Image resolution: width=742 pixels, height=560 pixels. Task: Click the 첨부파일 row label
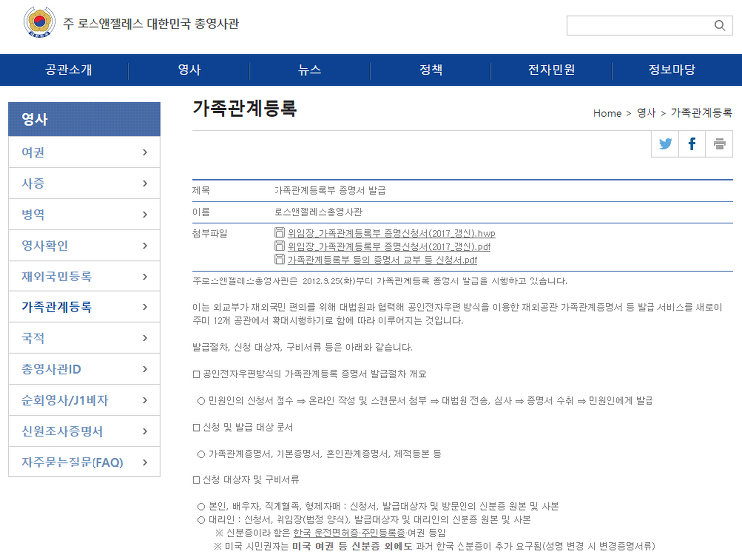pyautogui.click(x=210, y=233)
